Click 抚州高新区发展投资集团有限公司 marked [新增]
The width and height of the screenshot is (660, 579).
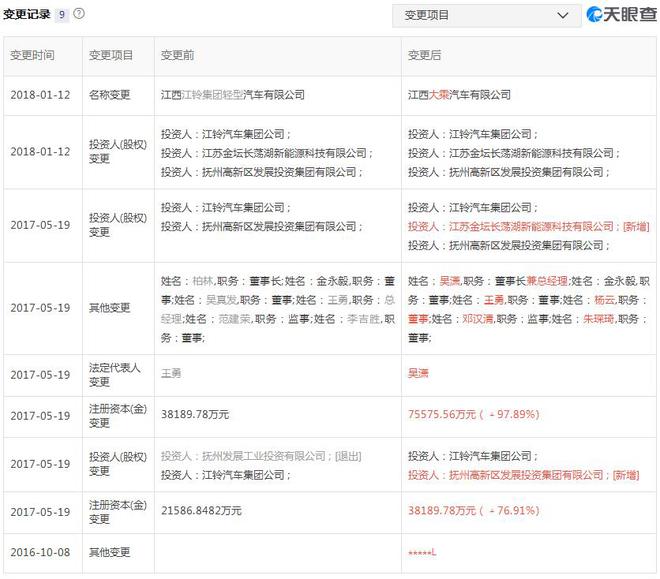526,475
